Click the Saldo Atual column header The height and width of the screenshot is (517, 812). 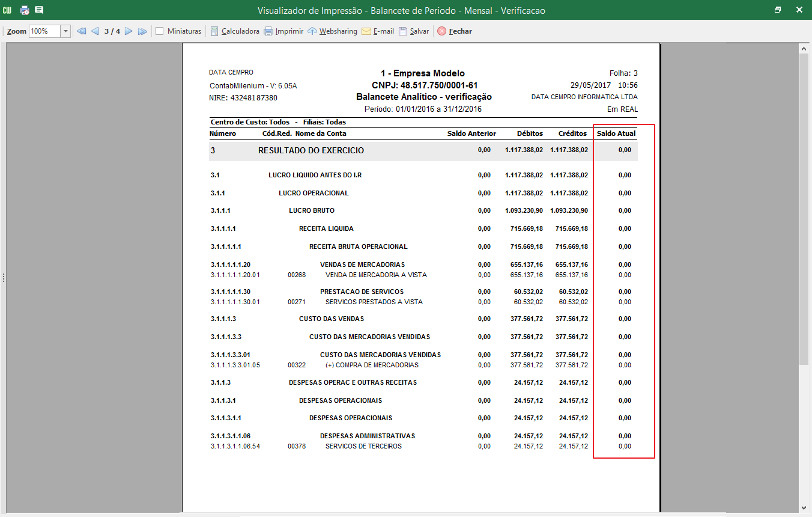(616, 133)
